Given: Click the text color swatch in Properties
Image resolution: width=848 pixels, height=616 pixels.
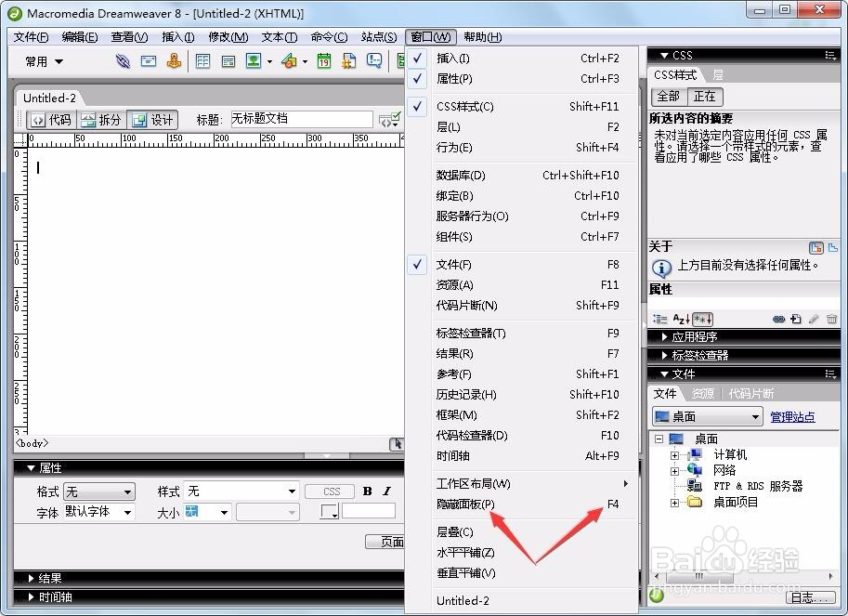Looking at the screenshot, I should (329, 511).
